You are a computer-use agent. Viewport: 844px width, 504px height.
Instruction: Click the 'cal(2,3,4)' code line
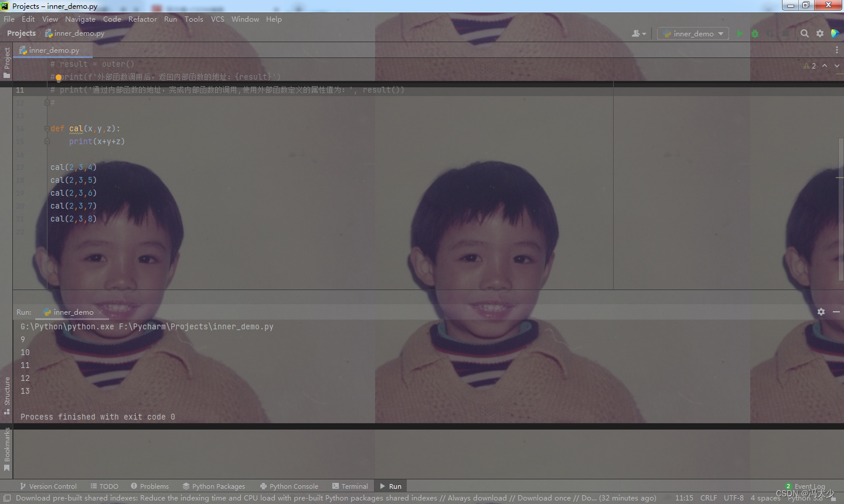click(73, 167)
